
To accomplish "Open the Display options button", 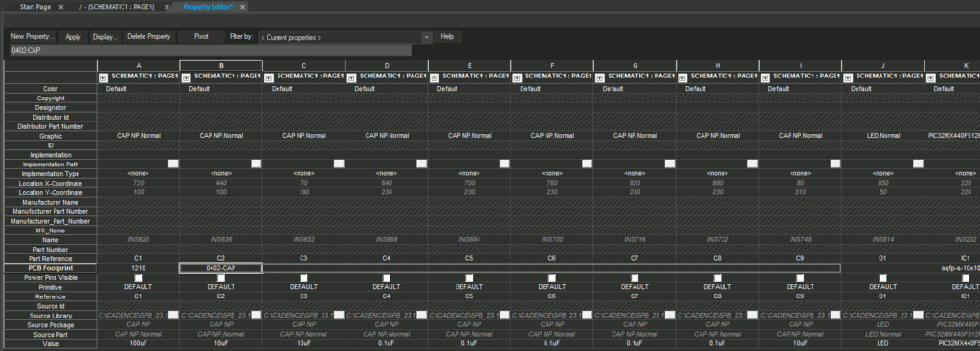I will point(105,37).
